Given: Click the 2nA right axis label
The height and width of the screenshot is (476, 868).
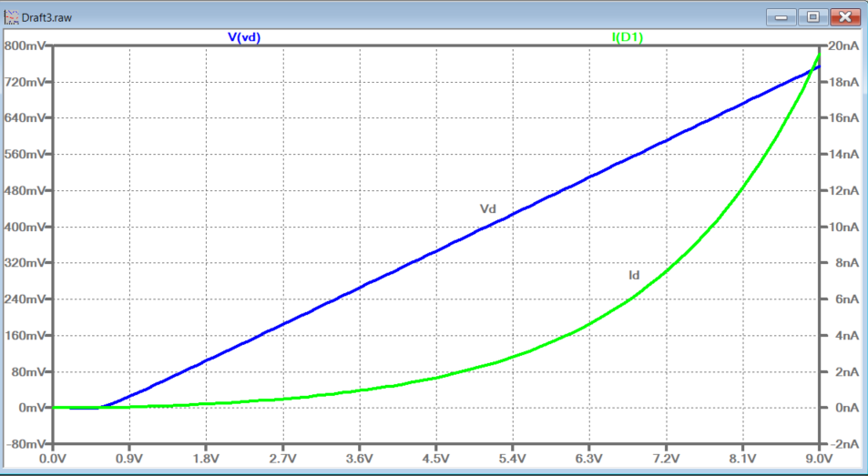Looking at the screenshot, I should click(x=845, y=371).
